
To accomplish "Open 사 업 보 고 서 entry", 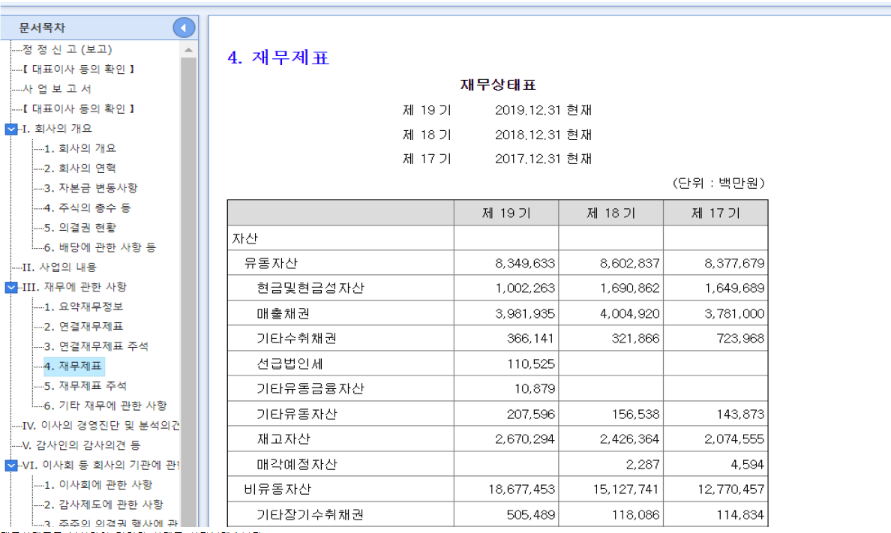I will 57,89.
